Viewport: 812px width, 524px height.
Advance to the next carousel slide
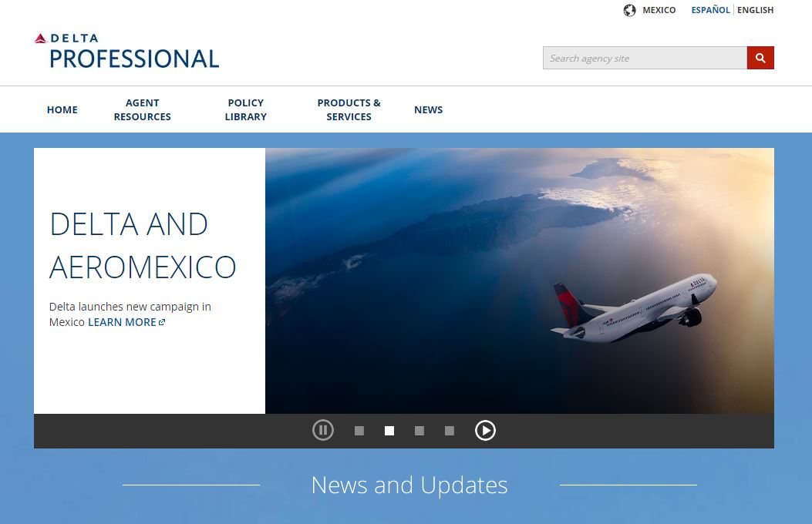coord(486,430)
